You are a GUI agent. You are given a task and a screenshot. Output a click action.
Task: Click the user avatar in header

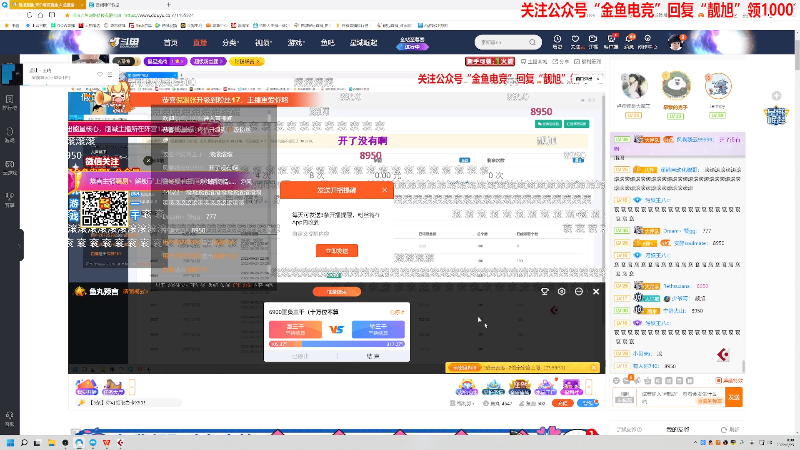[x=676, y=43]
